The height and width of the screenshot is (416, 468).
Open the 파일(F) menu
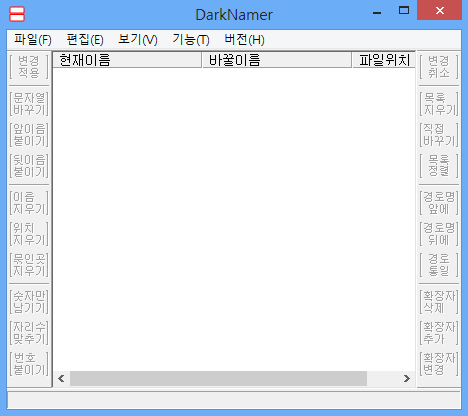point(33,40)
